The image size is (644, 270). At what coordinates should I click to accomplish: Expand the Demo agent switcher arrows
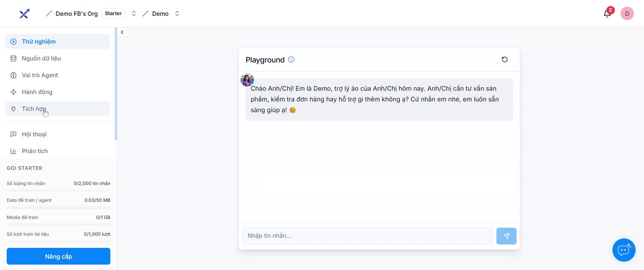tap(177, 13)
